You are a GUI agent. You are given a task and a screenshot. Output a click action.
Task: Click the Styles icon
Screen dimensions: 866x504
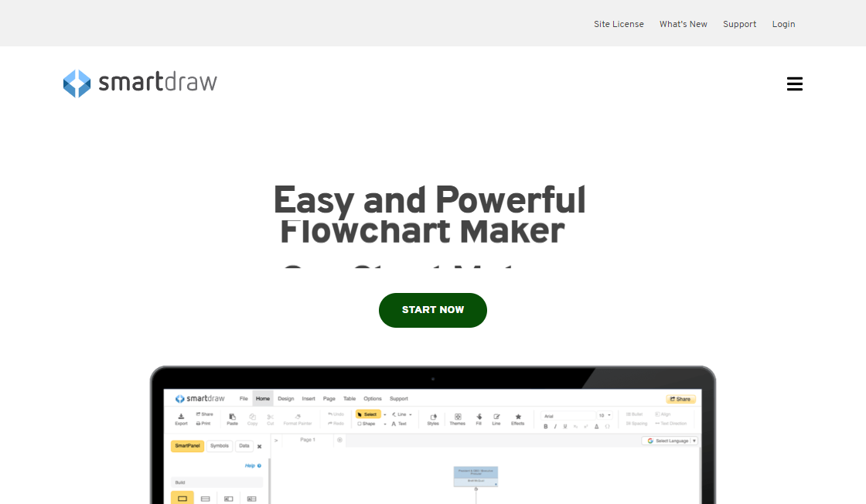[x=434, y=418]
